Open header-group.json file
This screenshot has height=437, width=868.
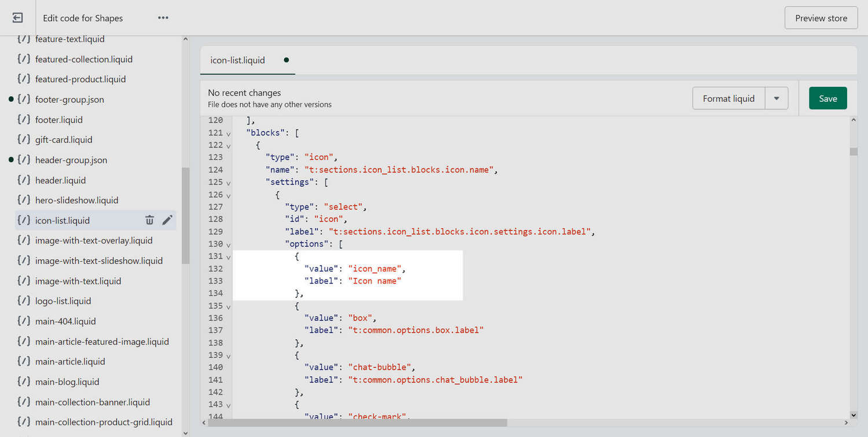[x=71, y=160]
